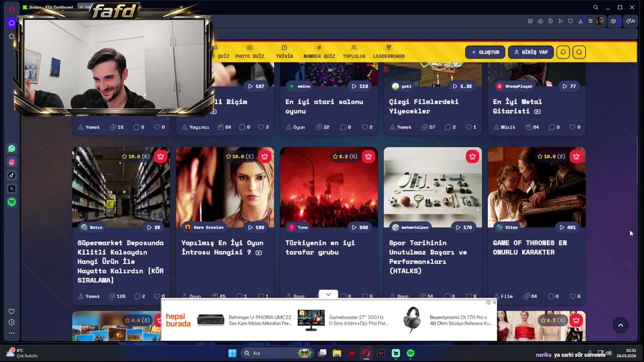Open the extensions cube icon

tap(613, 21)
